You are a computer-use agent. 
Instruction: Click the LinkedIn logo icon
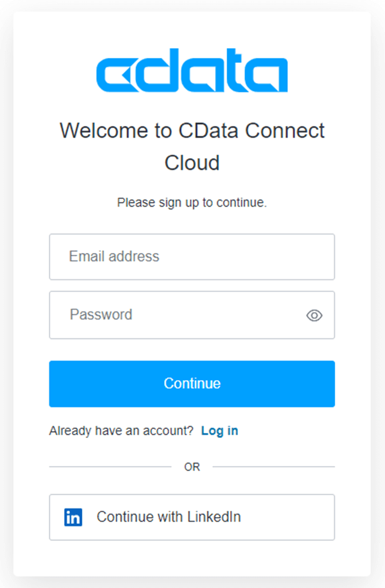click(73, 517)
